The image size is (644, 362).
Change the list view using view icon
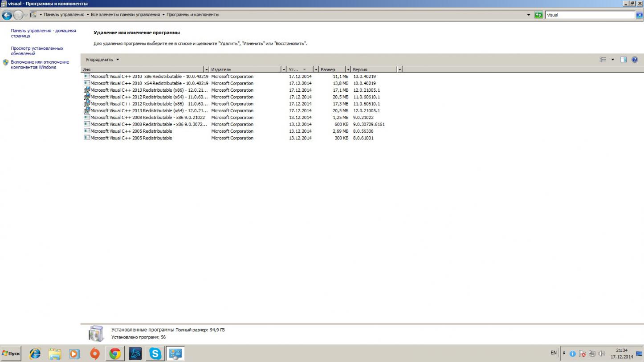[x=603, y=60]
